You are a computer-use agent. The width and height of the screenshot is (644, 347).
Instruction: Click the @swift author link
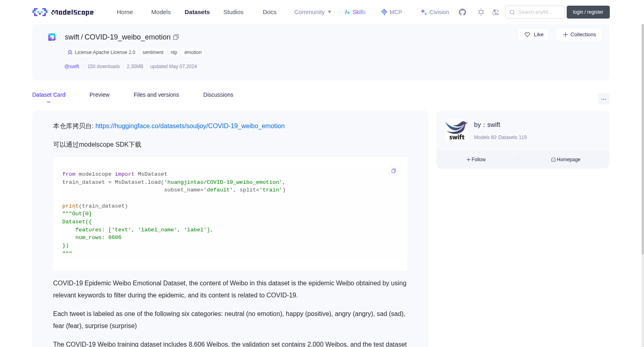[x=72, y=66]
